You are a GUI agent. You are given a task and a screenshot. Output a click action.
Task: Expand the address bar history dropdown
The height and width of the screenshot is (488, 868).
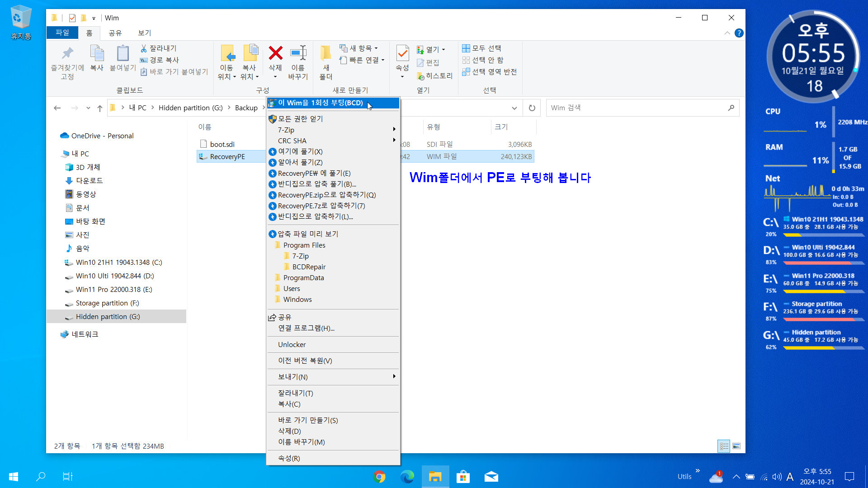pyautogui.click(x=514, y=108)
